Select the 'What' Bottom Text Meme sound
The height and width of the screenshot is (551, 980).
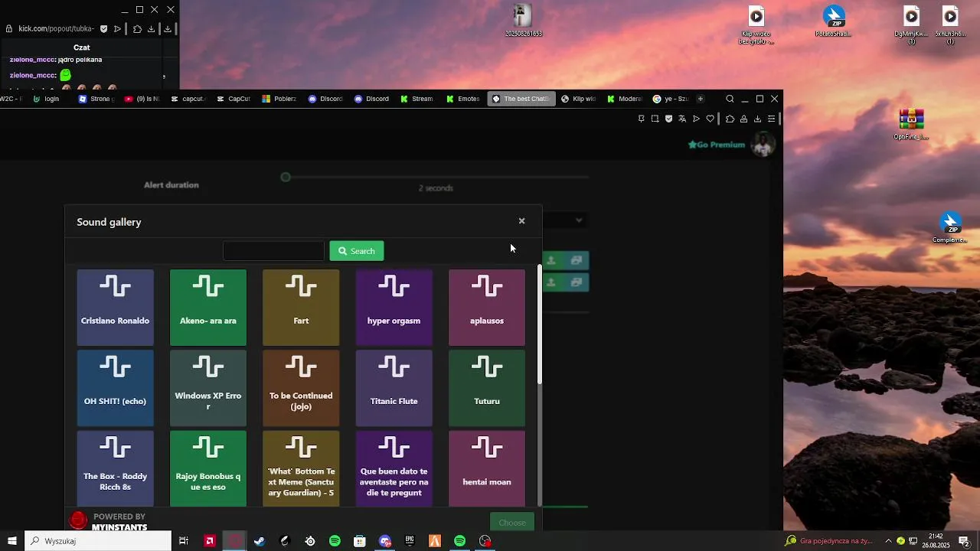pyautogui.click(x=301, y=468)
